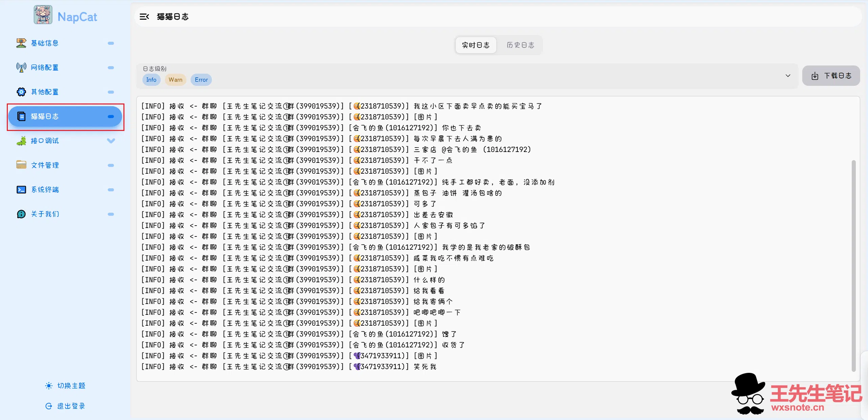Click the 切换主题 sun icon
The width and height of the screenshot is (868, 420).
tap(48, 385)
